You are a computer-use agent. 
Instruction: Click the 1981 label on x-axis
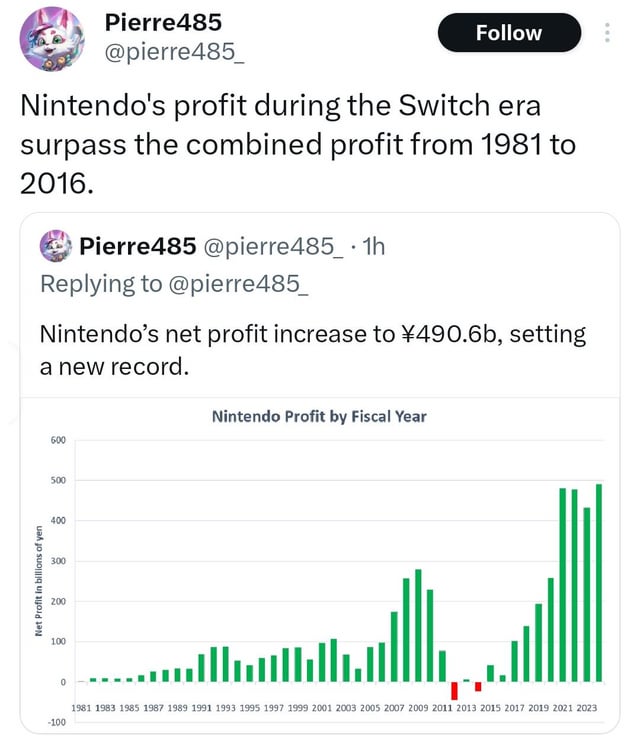click(81, 708)
